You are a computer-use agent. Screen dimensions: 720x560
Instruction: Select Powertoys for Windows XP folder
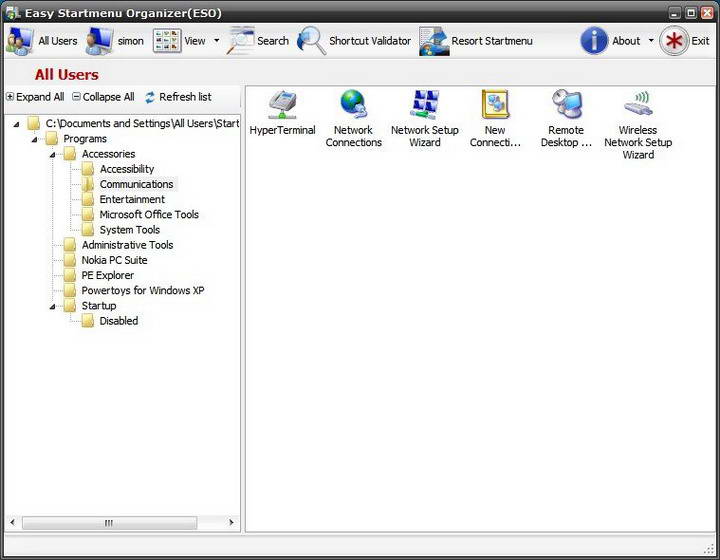pos(143,290)
